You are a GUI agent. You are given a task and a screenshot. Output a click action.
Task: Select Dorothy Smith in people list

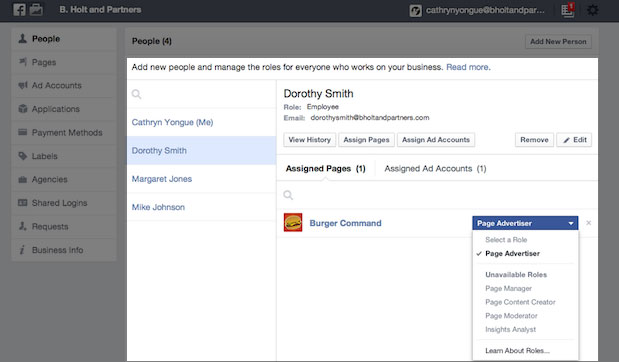coord(201,150)
